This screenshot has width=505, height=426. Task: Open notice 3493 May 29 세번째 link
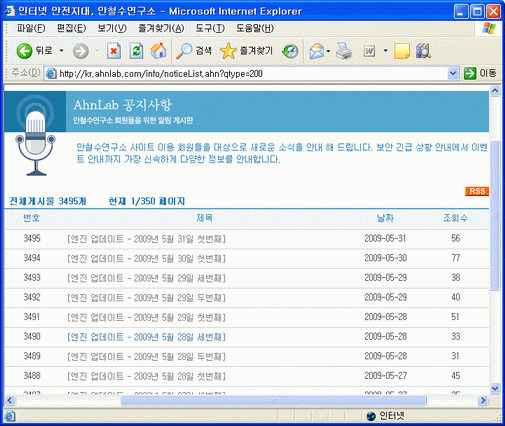pos(146,278)
